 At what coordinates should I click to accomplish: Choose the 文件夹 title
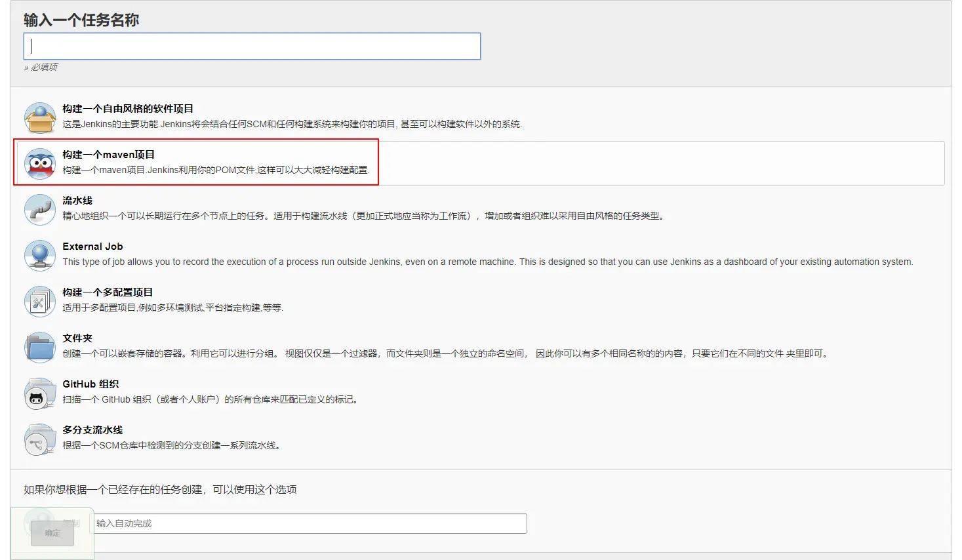(77, 338)
